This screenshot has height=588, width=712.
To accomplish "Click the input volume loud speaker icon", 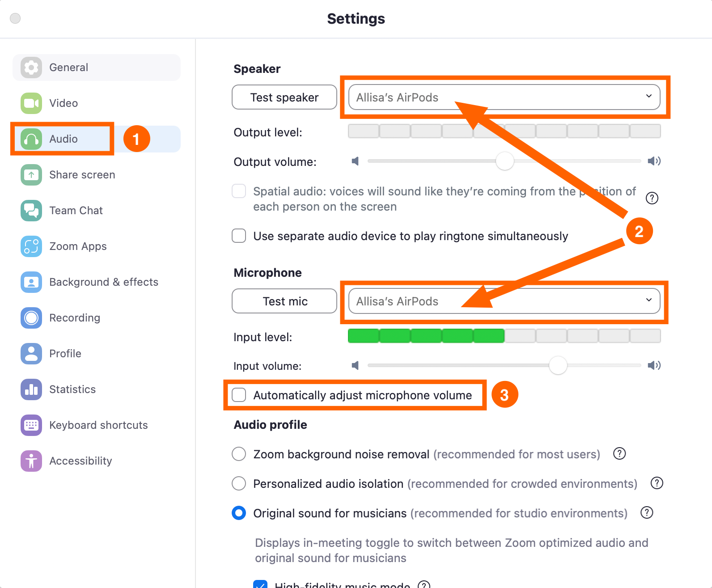I will point(654,366).
